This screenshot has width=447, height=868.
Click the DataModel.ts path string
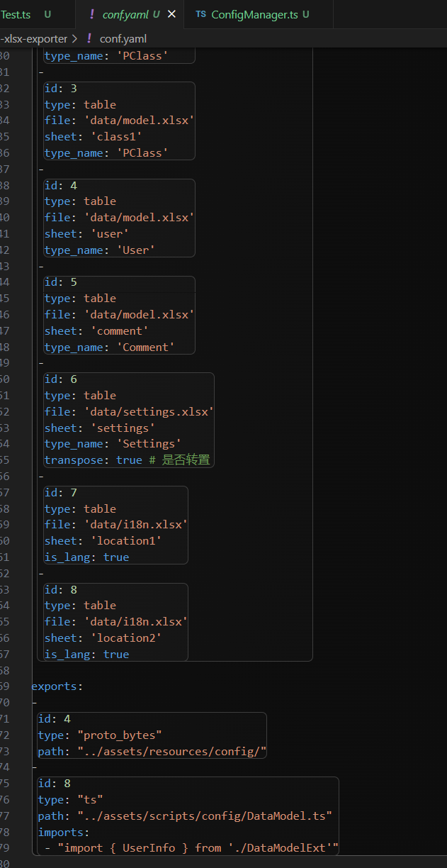pyautogui.click(x=204, y=816)
